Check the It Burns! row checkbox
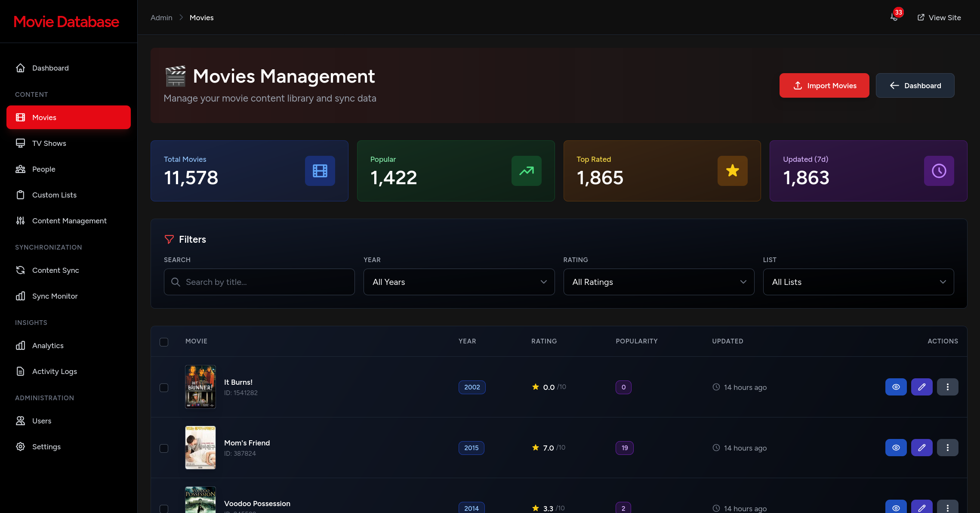 [x=164, y=388]
